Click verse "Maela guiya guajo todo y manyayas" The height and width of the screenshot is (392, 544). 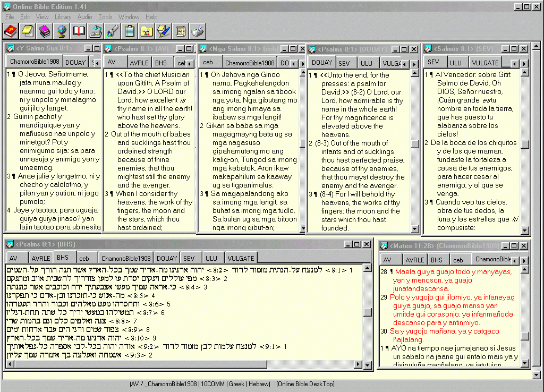pyautogui.click(x=453, y=272)
